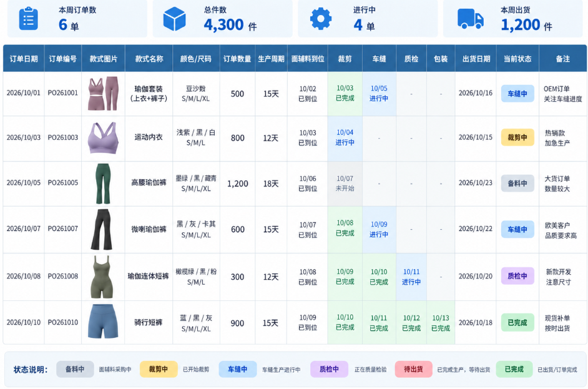Click the 10/11 进行中 inspection cell of PO261008
Viewport: 588px width, 389px height.
tap(411, 277)
